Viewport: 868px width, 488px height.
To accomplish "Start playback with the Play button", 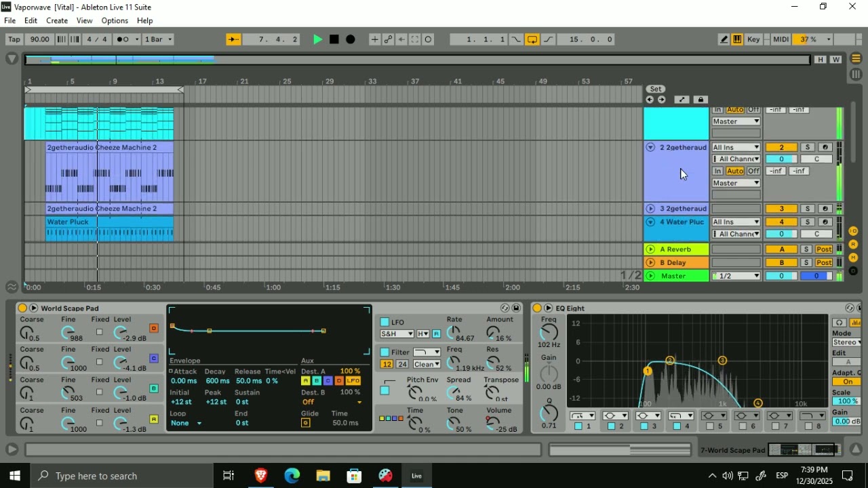I will (317, 39).
